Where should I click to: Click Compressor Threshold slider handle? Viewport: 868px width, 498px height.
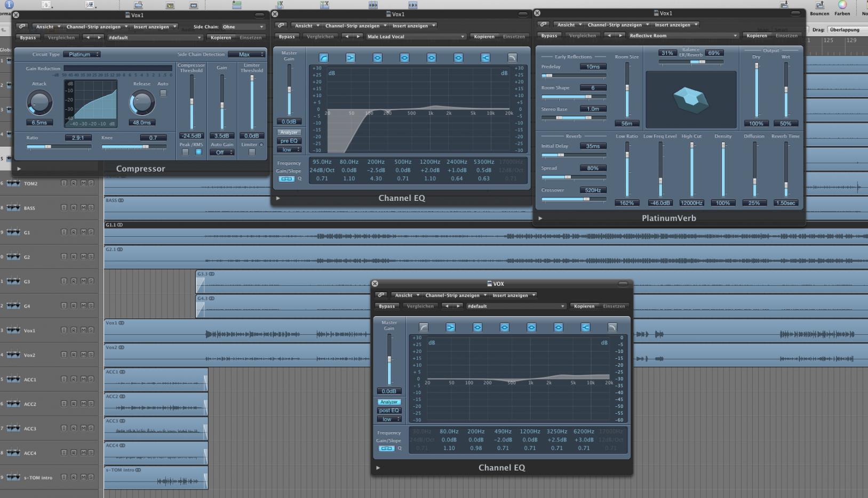point(192,101)
